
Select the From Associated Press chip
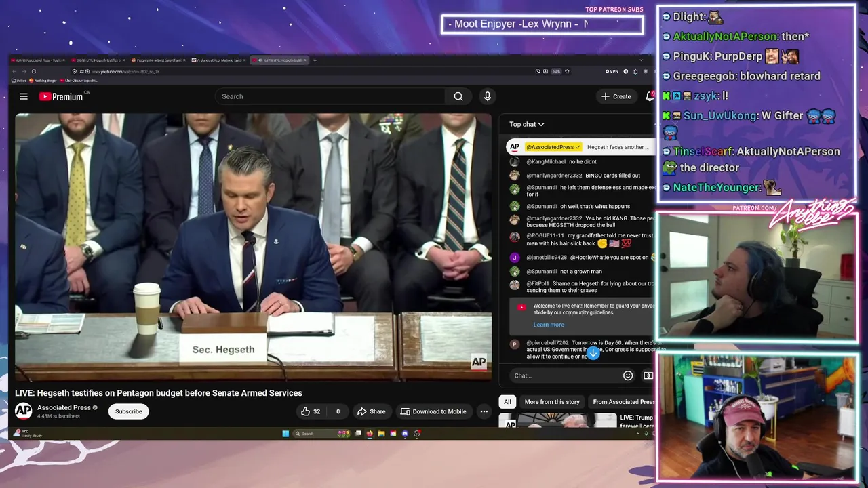623,402
